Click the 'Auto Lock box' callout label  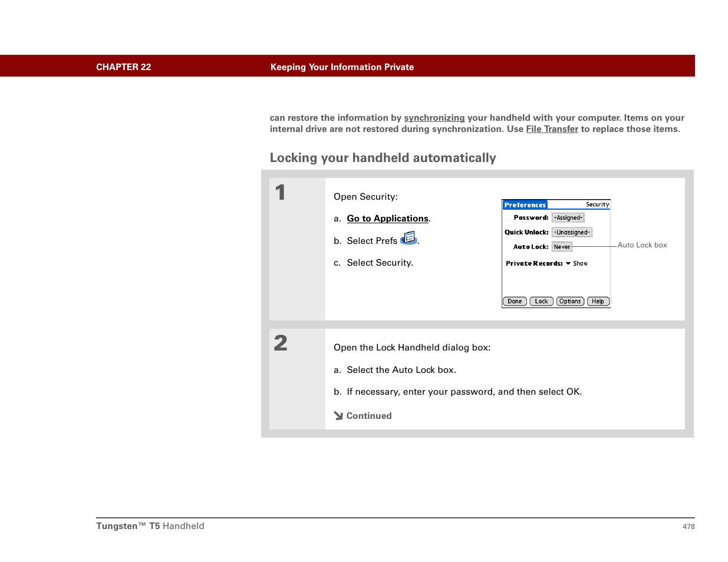tap(642, 245)
